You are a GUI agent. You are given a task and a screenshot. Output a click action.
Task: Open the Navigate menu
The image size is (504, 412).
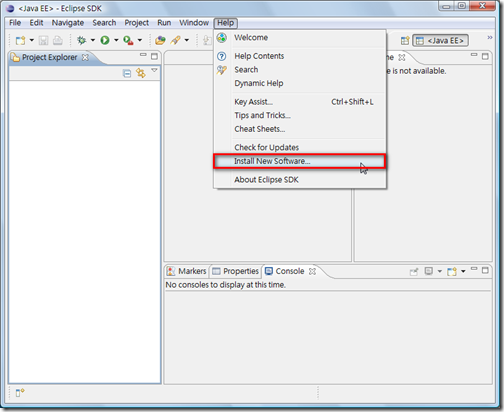coord(68,23)
